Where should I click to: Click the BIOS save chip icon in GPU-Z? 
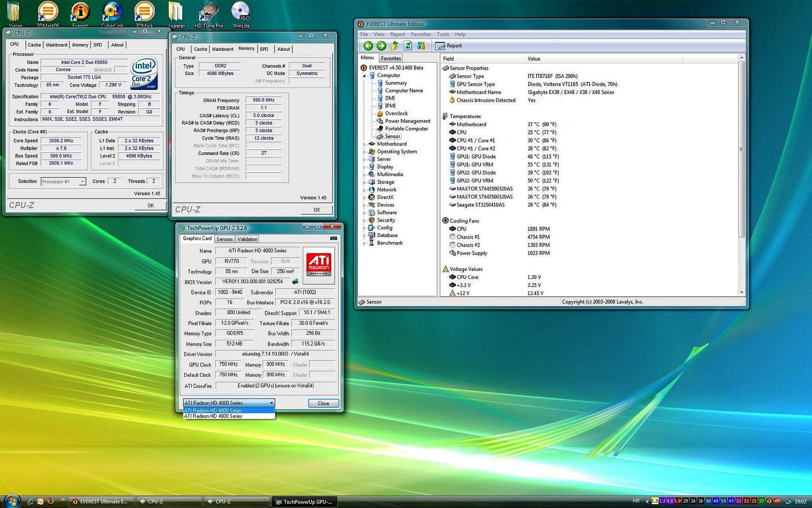[x=295, y=282]
